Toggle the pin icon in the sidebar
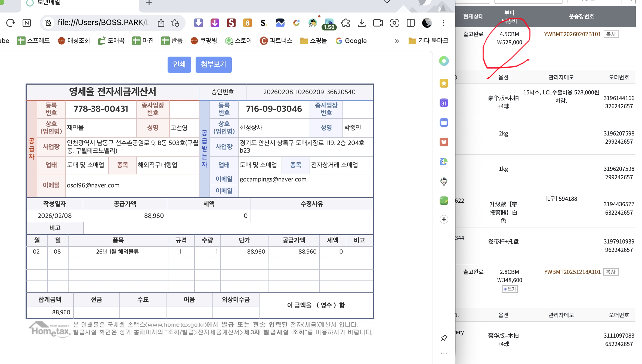The height and width of the screenshot is (364, 642). 444,338
